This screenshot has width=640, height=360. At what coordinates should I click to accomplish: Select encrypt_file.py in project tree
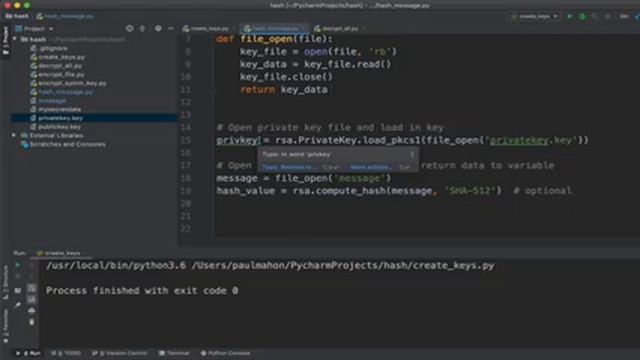pos(61,75)
